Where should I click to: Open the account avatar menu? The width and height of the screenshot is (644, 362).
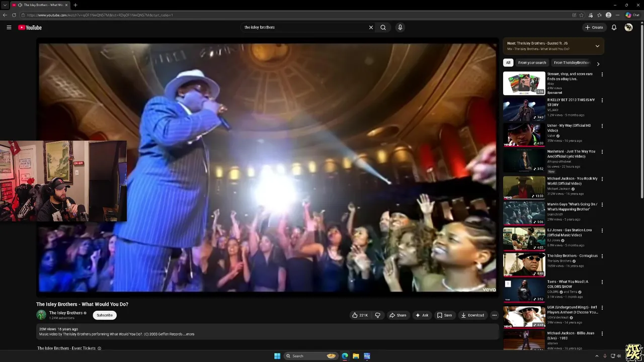pos(628,28)
